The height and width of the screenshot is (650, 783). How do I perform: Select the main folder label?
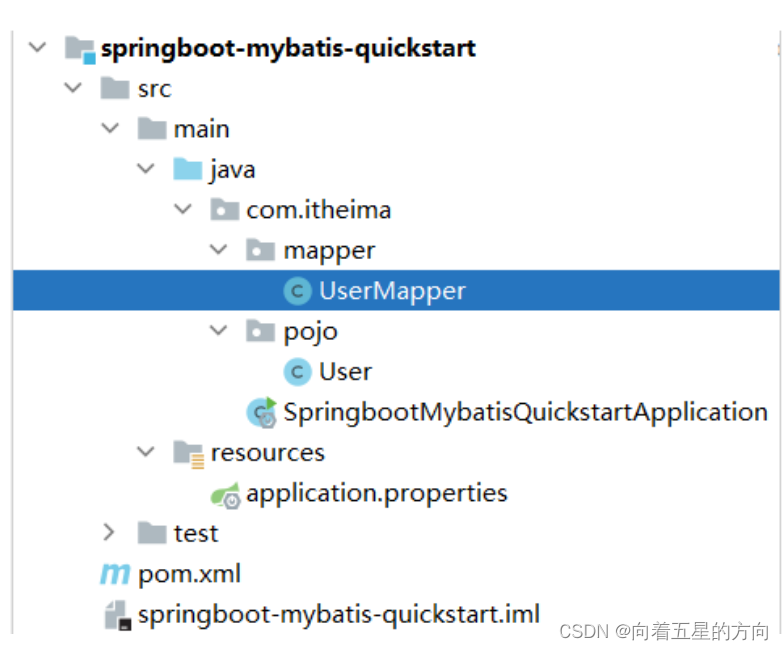pyautogui.click(x=202, y=129)
